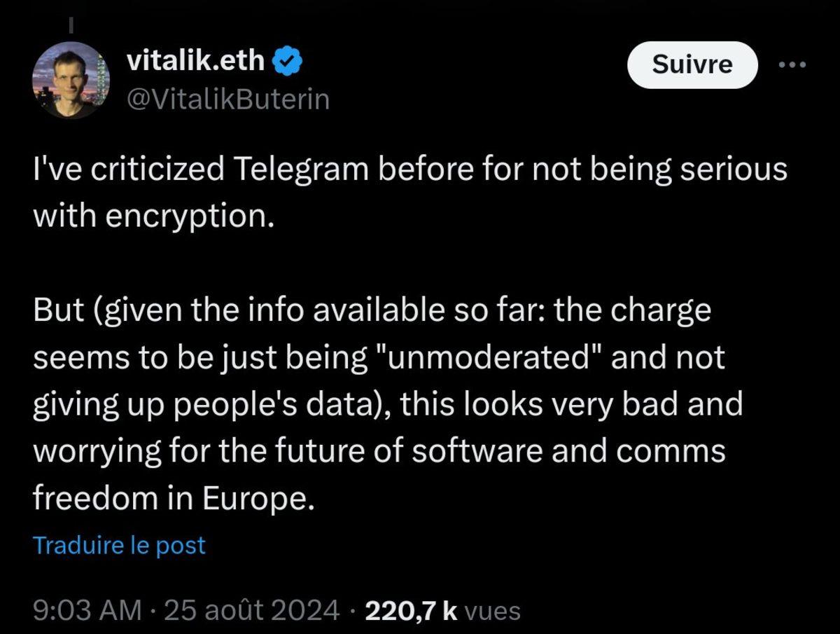The image size is (840, 634).
Task: Click the Suivre pill-shaped control
Action: (692, 64)
